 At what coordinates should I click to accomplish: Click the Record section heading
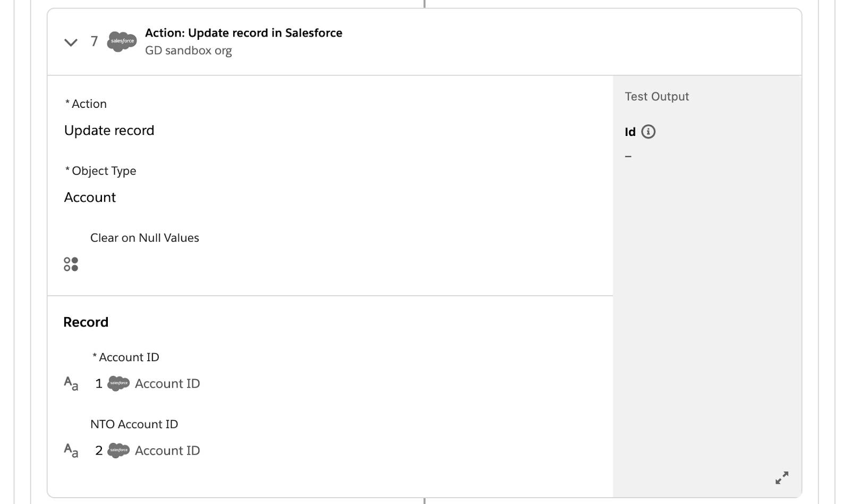point(86,322)
